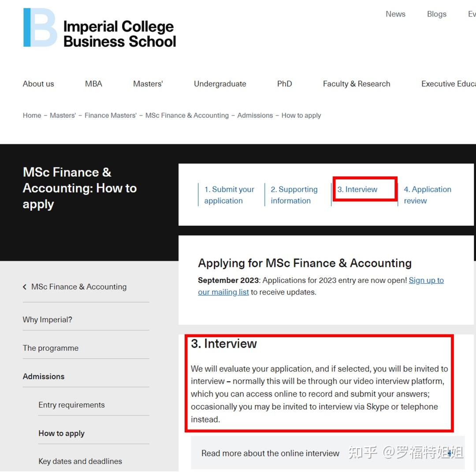Click the Sign up to our mailing list link
Image resolution: width=476 pixels, height=472 pixels.
point(426,280)
